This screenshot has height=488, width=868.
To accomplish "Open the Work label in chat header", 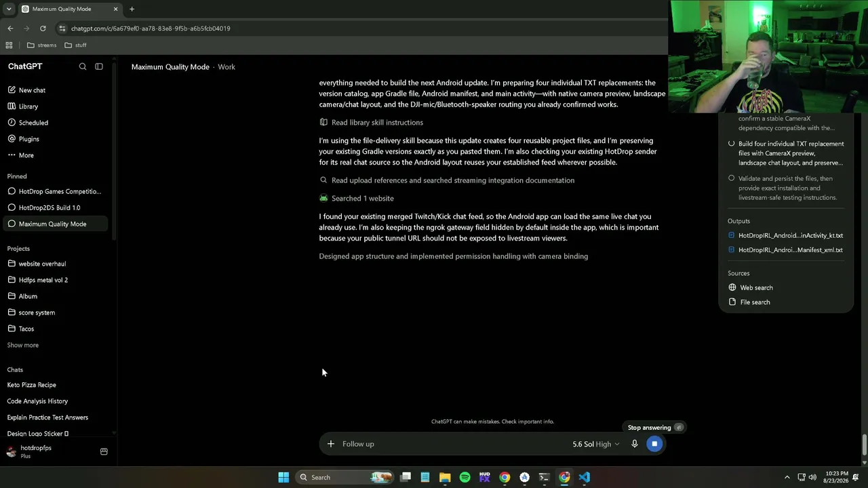I will pos(226,67).
